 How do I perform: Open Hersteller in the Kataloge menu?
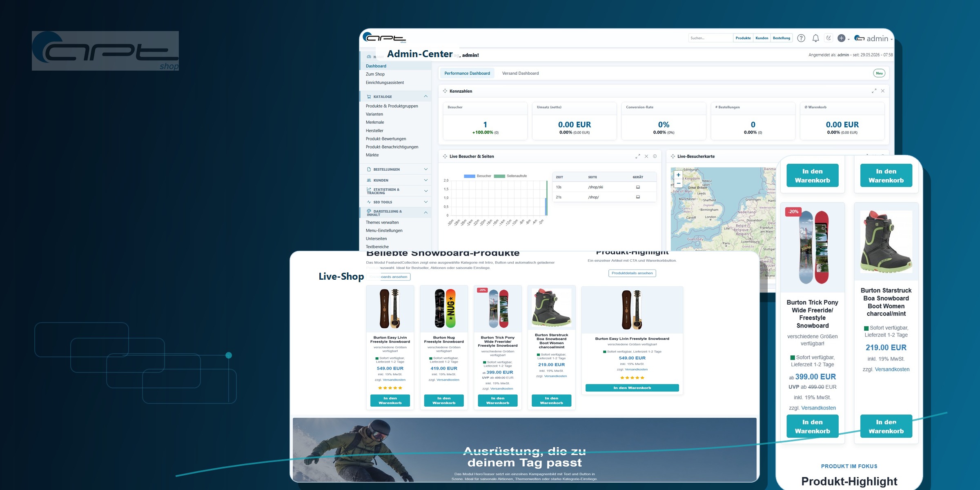[374, 131]
